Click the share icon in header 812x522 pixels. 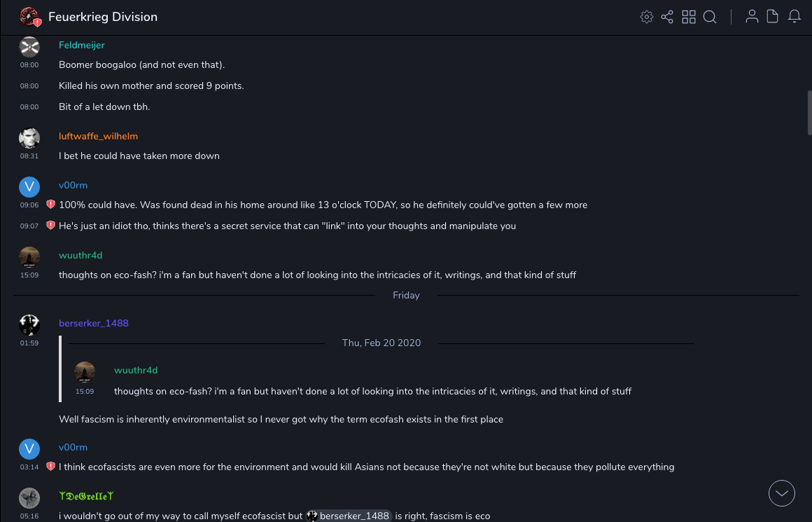pos(667,17)
